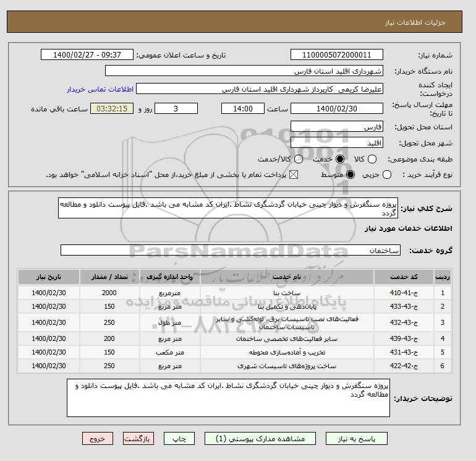This screenshot has height=461, width=476.
Task: Click service code 'ج-43-431' cell
Action: pos(404,352)
